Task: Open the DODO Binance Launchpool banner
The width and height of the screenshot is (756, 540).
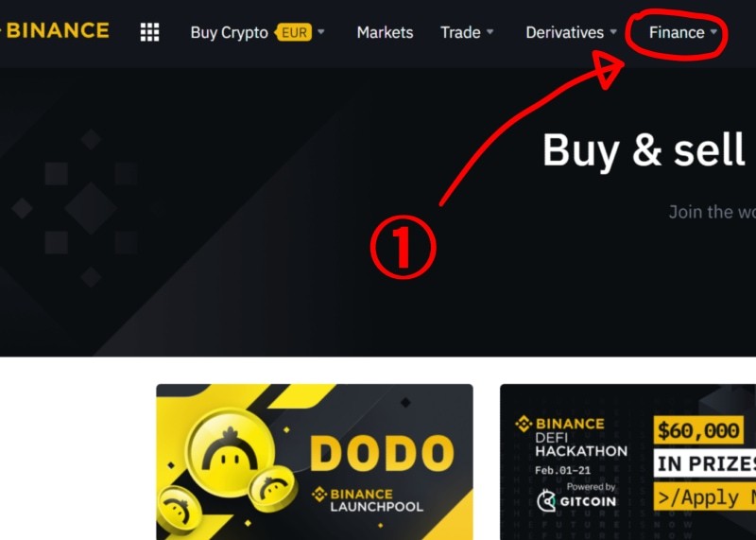Action: pos(315,462)
